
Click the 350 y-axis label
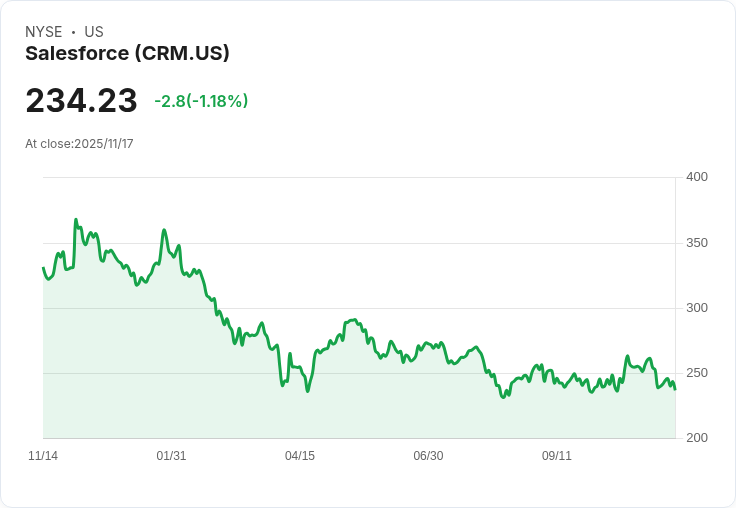[696, 243]
